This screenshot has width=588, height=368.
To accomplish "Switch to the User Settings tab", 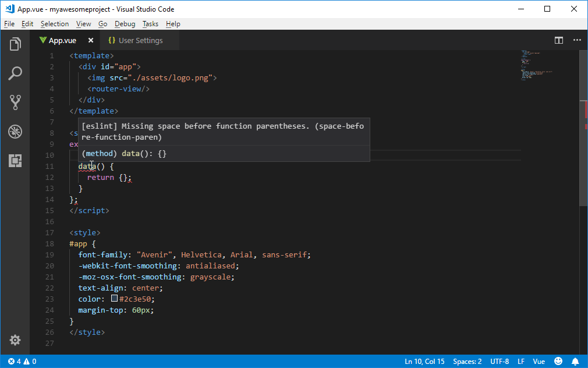I will 141,40.
